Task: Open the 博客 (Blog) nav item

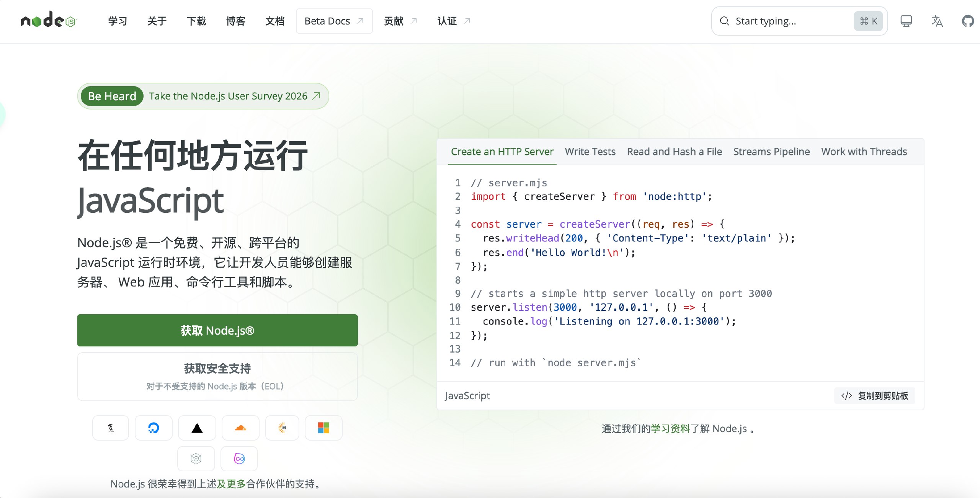Action: pos(236,21)
